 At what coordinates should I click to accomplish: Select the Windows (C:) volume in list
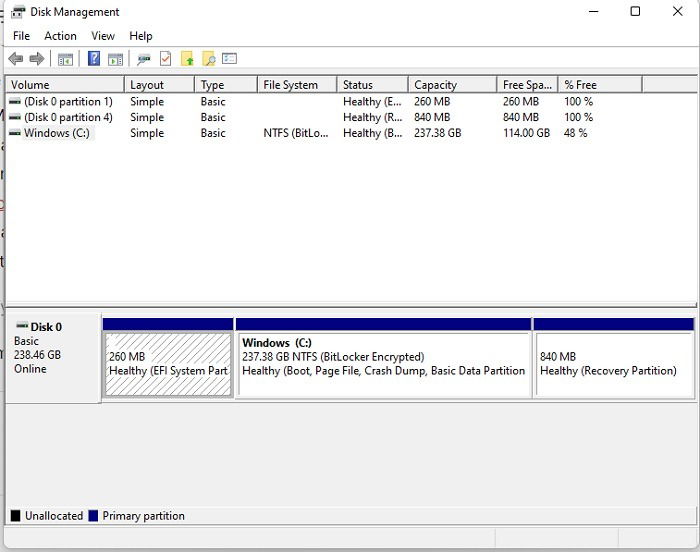57,133
